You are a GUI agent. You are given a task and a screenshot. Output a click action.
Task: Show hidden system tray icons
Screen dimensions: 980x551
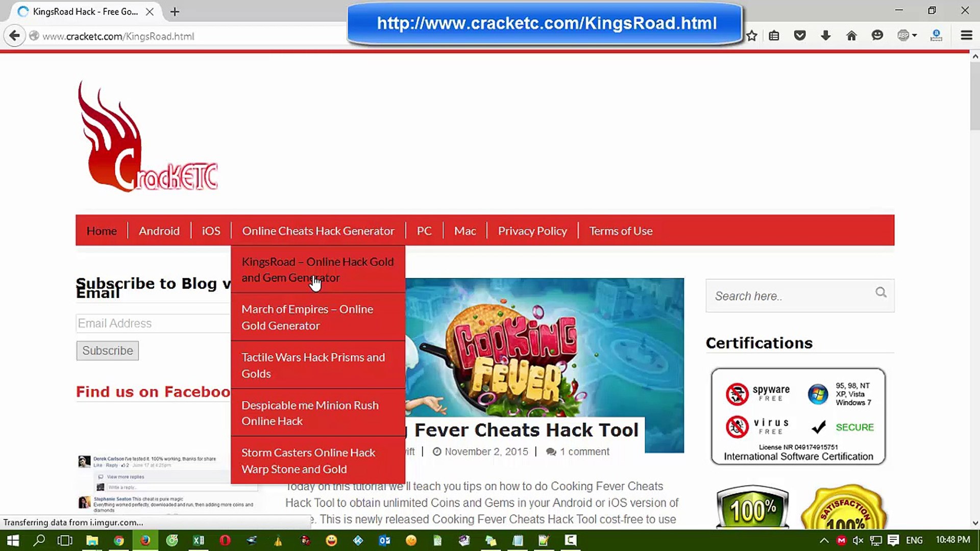click(x=824, y=540)
